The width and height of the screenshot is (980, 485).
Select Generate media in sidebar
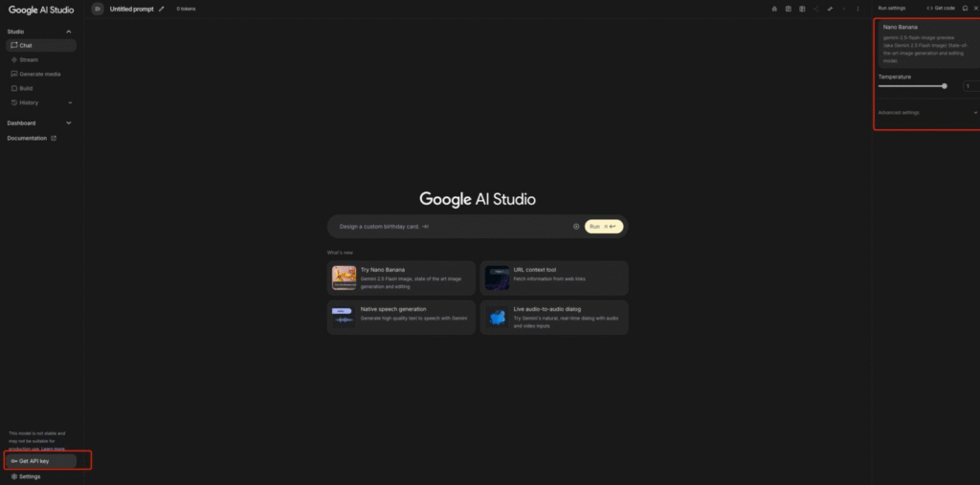pos(39,74)
